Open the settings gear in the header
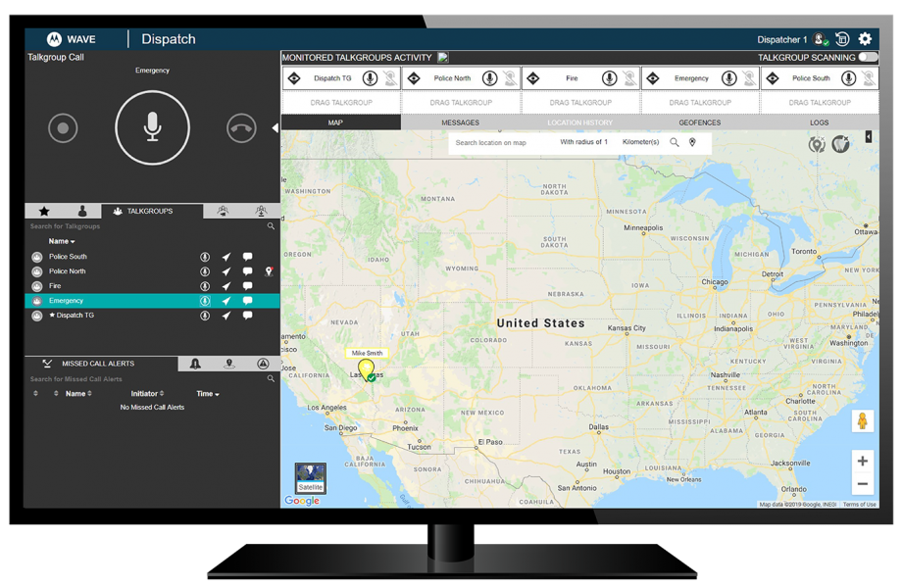Viewport: 902px width, 588px height. pyautogui.click(x=864, y=39)
